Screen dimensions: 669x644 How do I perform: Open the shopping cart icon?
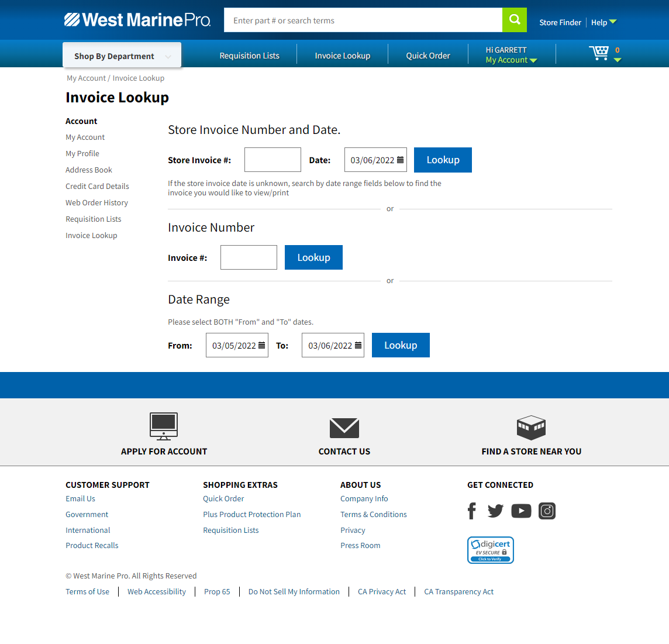(599, 53)
